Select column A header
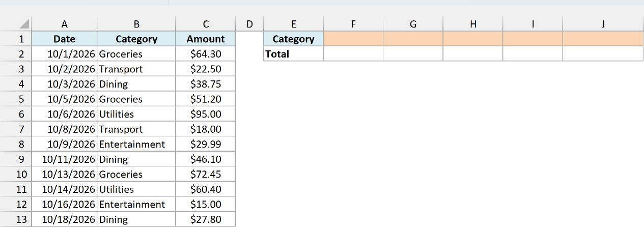The width and height of the screenshot is (644, 227). coord(64,24)
